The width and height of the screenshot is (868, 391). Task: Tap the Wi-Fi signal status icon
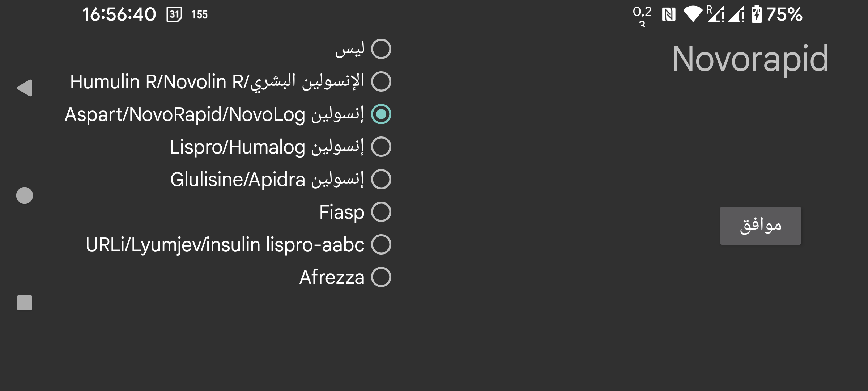point(693,14)
